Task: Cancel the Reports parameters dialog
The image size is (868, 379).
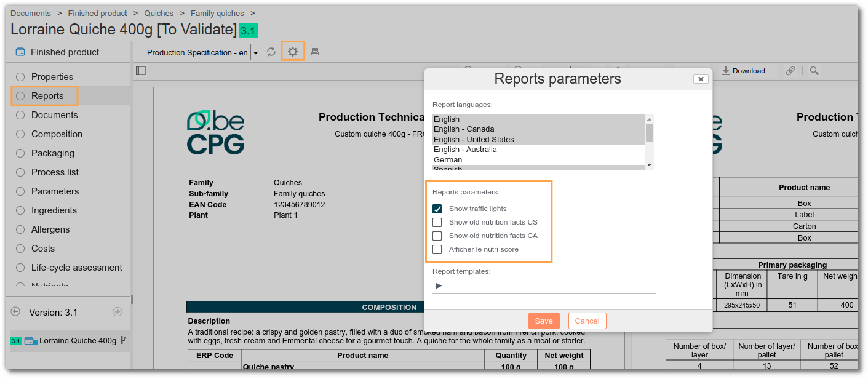Action: pyautogui.click(x=587, y=321)
